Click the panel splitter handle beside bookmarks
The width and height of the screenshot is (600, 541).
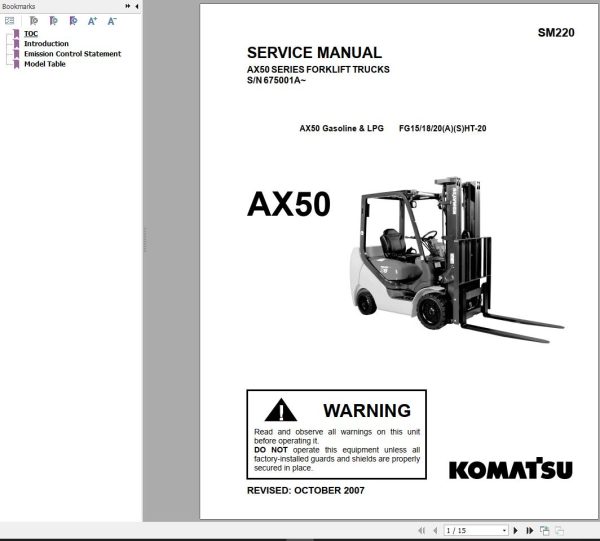pyautogui.click(x=145, y=240)
